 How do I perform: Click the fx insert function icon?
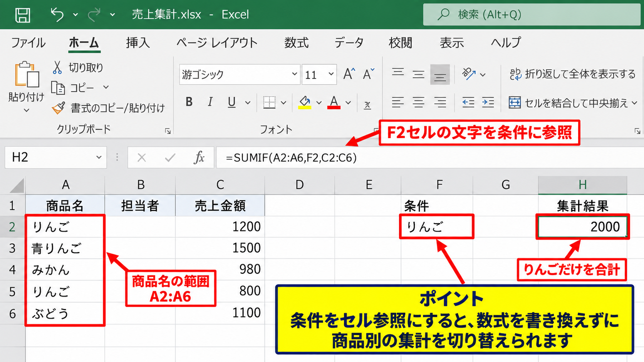(x=199, y=157)
